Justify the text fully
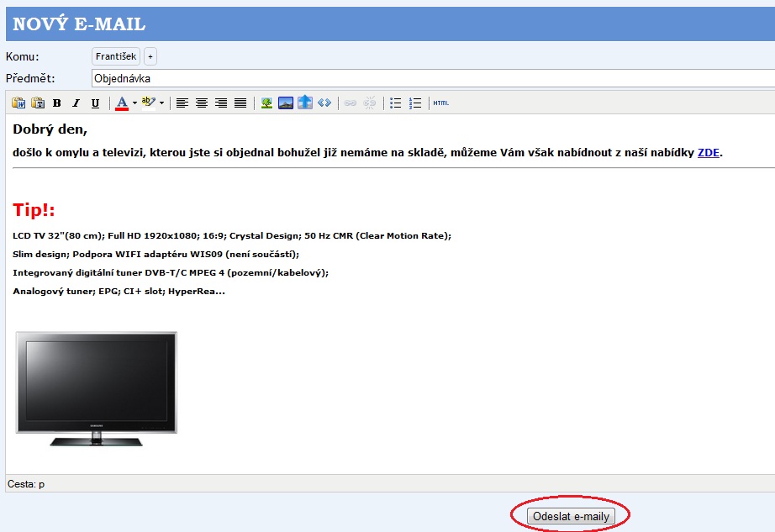Image resolution: width=775 pixels, height=532 pixels. coord(240,103)
